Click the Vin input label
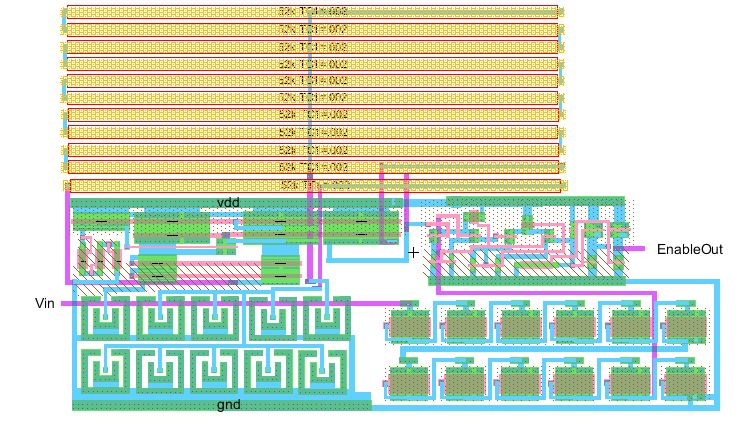Screen dimensions: 751x429 45,303
